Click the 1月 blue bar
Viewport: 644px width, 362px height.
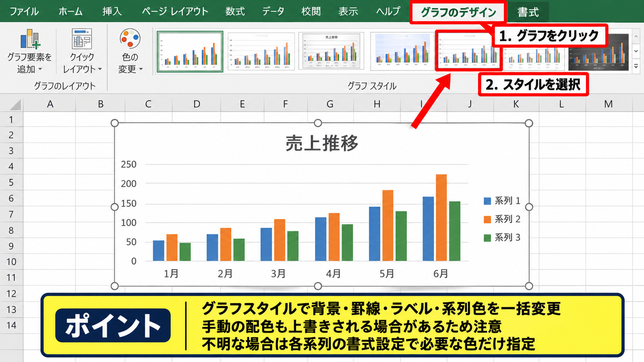[x=159, y=251]
